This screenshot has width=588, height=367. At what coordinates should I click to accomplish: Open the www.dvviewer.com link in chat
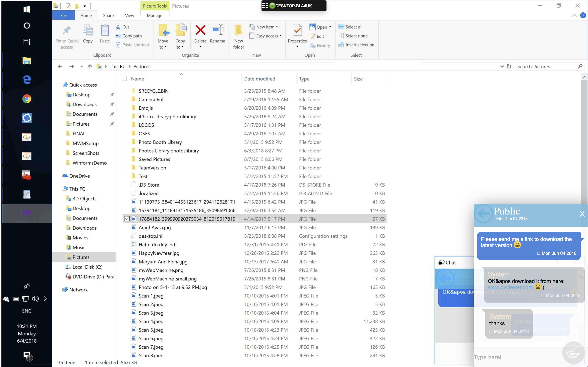[510, 287]
